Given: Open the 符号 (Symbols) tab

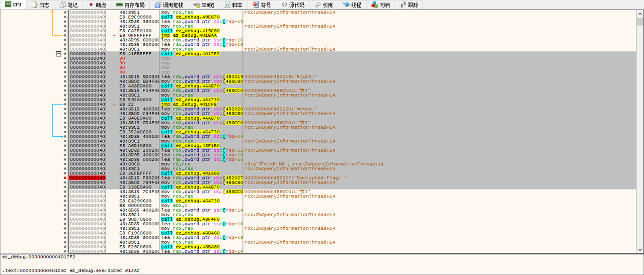Looking at the screenshot, I should tap(262, 5).
